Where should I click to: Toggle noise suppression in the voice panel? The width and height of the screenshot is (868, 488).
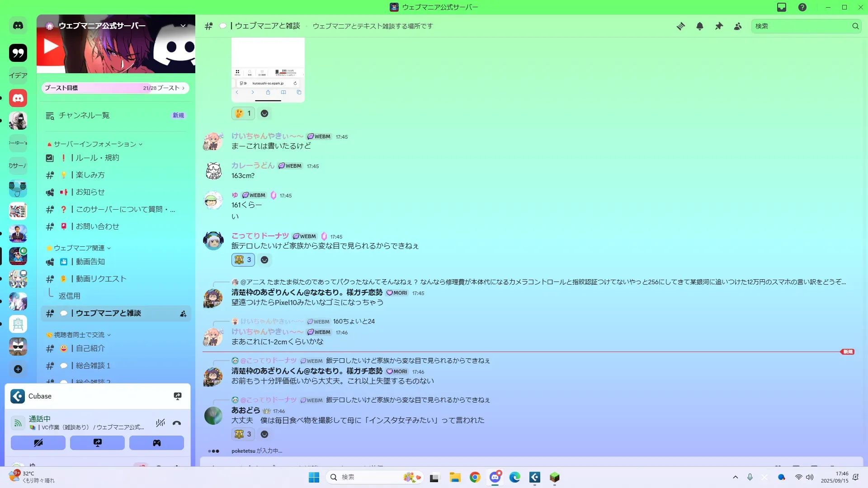click(160, 423)
